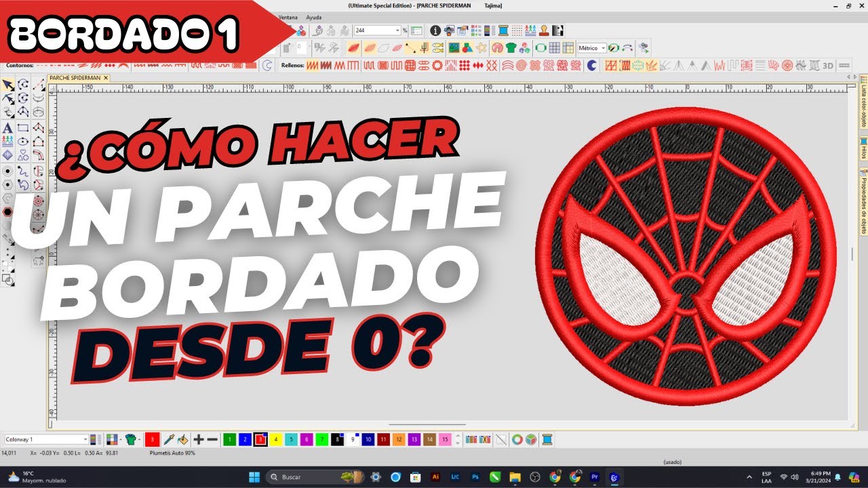The image size is (868, 488).
Task: Select the Reshape Object tool
Action: click(x=7, y=99)
